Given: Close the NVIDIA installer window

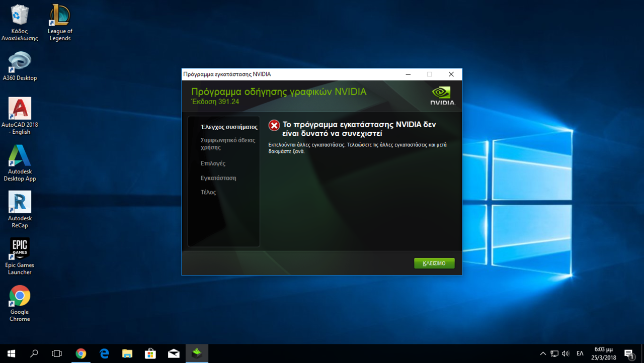Looking at the screenshot, I should pyautogui.click(x=451, y=74).
